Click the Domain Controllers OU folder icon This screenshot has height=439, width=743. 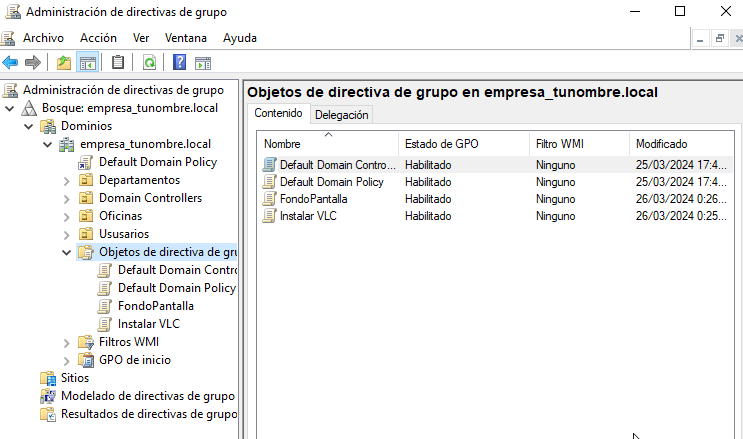point(86,198)
